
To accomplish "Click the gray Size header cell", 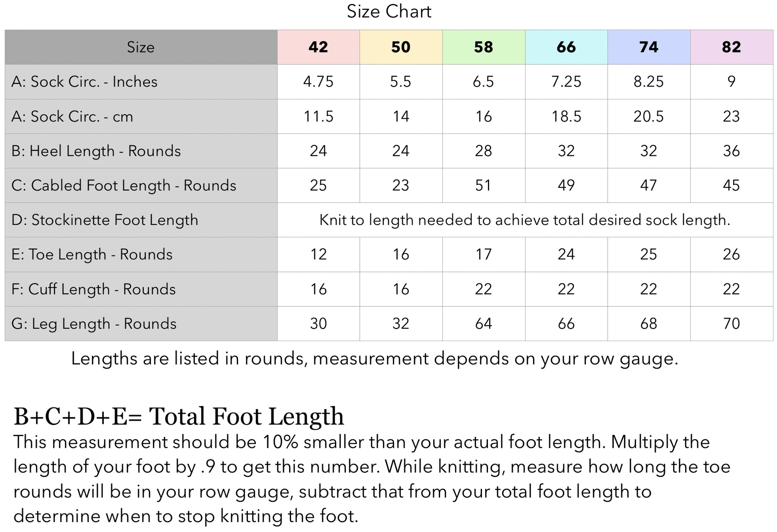I will (x=141, y=47).
